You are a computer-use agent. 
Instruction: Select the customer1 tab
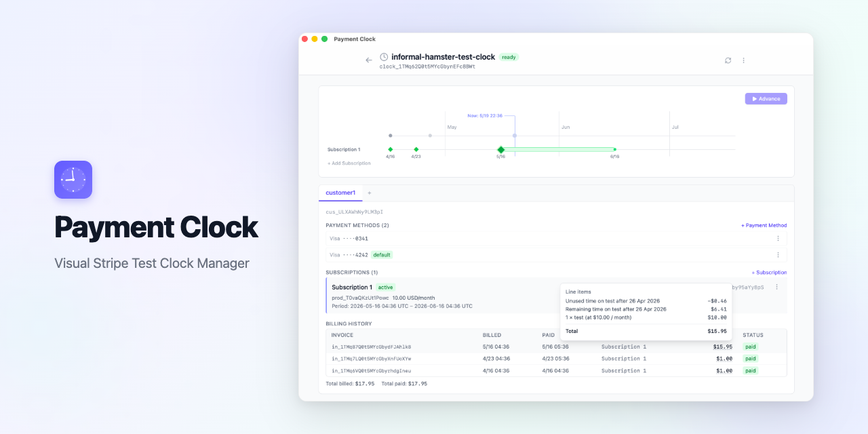click(340, 193)
